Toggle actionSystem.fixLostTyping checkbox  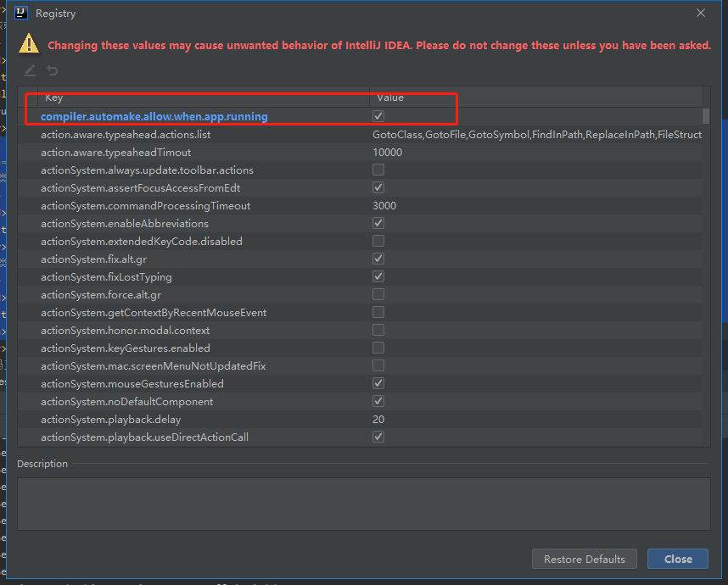coord(378,276)
